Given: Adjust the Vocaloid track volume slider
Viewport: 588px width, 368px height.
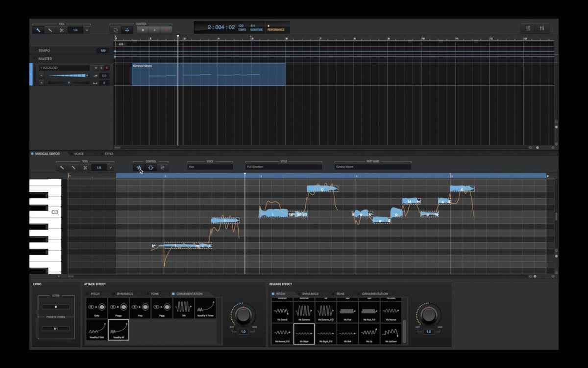Looking at the screenshot, I should coord(68,76).
